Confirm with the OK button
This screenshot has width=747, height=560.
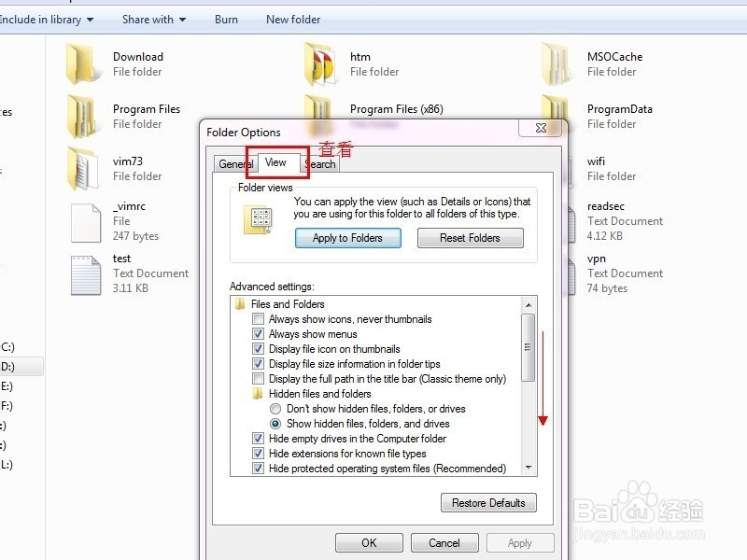(369, 543)
